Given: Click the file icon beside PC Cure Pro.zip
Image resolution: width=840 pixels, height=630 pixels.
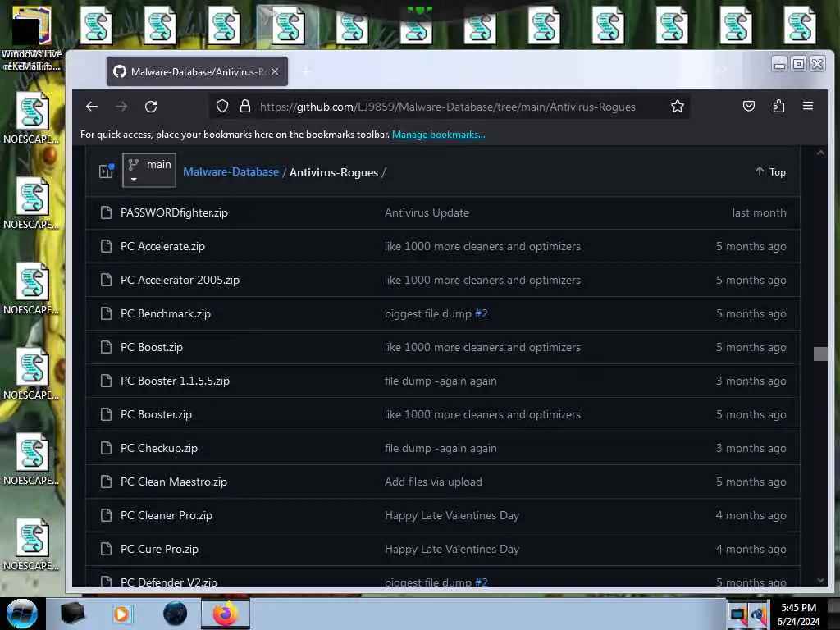Looking at the screenshot, I should 106,549.
